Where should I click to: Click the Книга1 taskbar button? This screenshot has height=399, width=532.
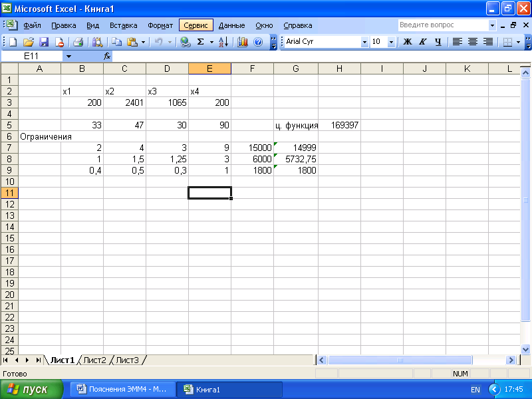click(x=229, y=390)
